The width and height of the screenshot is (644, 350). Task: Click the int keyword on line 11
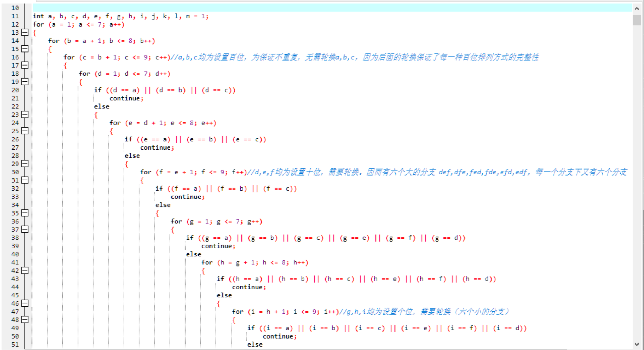(38, 16)
